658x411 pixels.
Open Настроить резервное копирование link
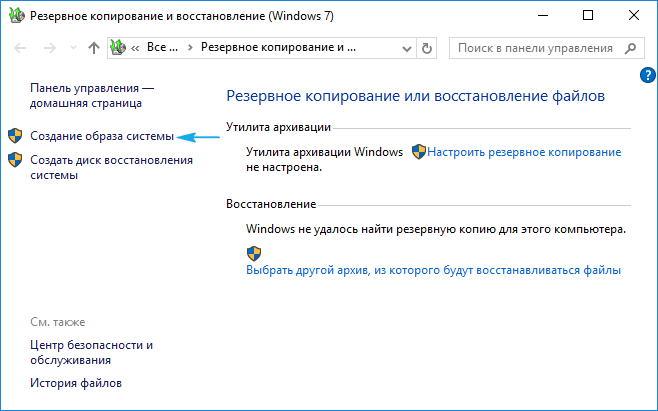(524, 152)
